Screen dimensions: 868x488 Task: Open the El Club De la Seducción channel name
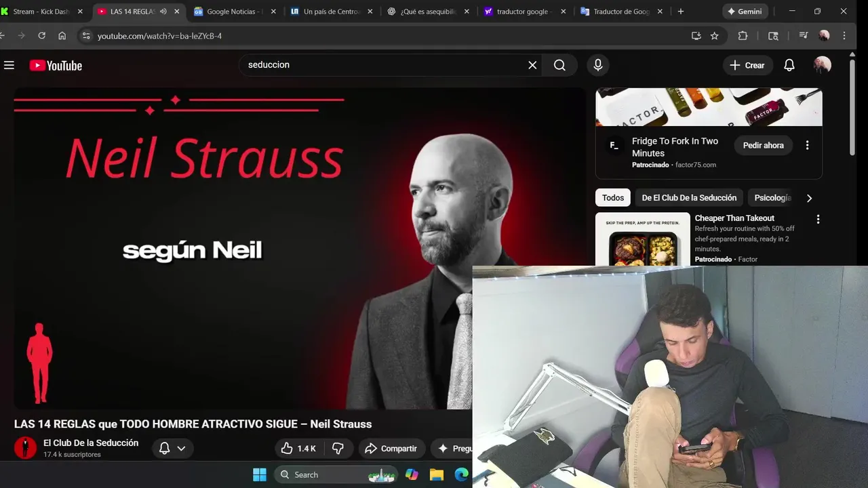pos(91,443)
